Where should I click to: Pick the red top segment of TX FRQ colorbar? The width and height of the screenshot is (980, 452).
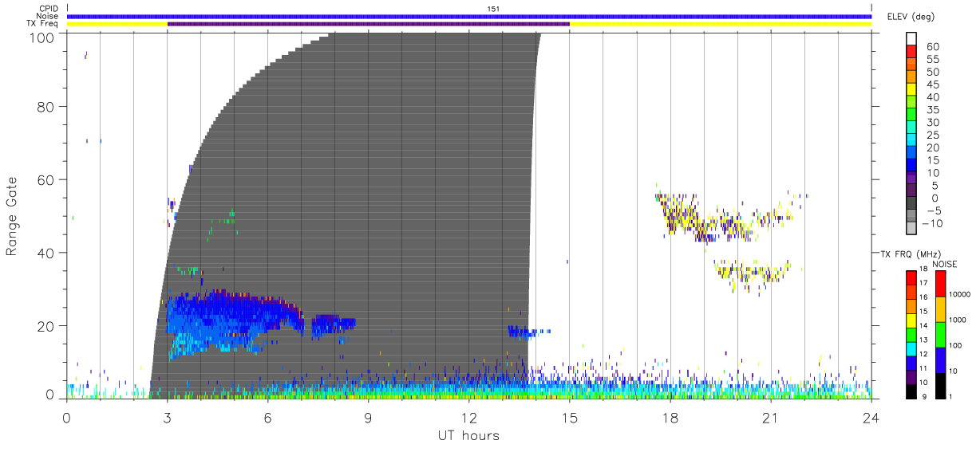pos(911,277)
